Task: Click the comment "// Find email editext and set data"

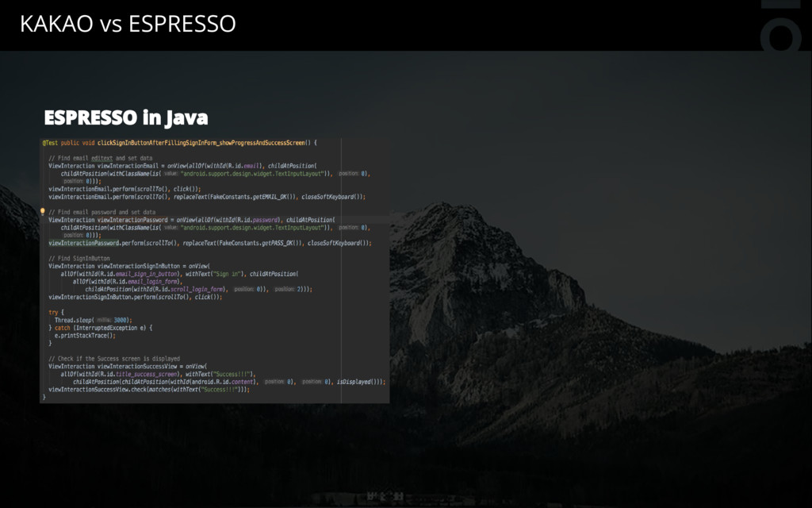Action: tap(101, 158)
